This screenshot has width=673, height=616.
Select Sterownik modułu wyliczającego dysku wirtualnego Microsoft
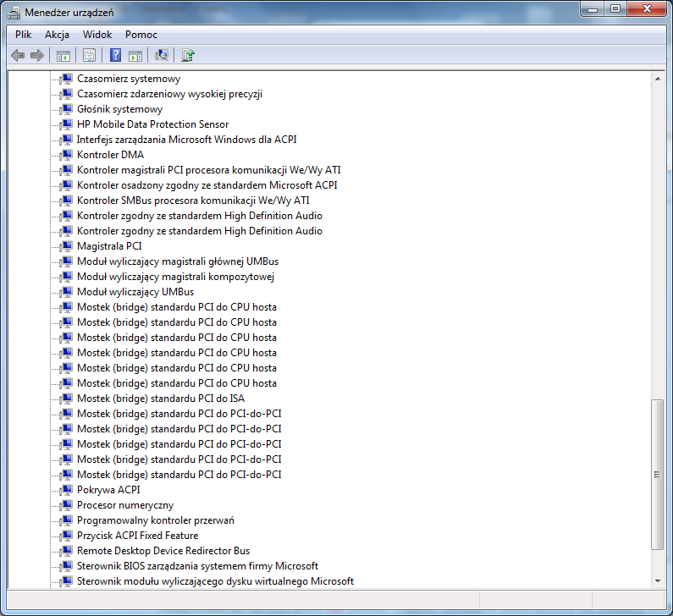coord(215,581)
